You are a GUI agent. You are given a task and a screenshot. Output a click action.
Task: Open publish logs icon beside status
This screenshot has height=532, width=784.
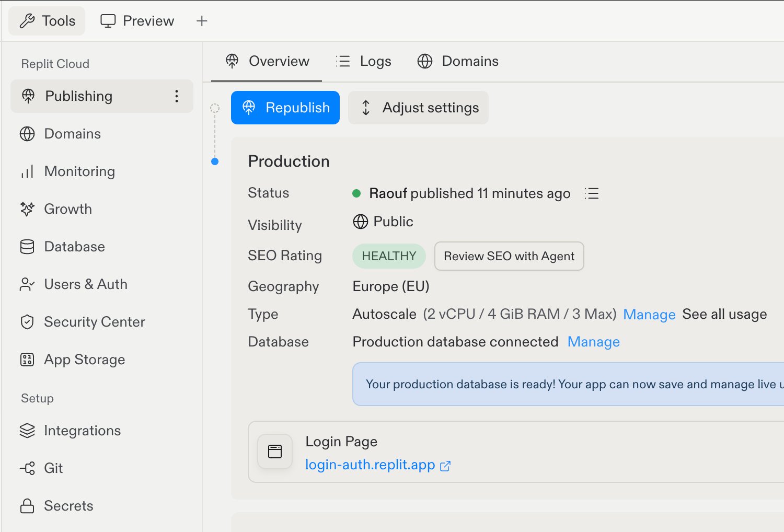point(592,193)
